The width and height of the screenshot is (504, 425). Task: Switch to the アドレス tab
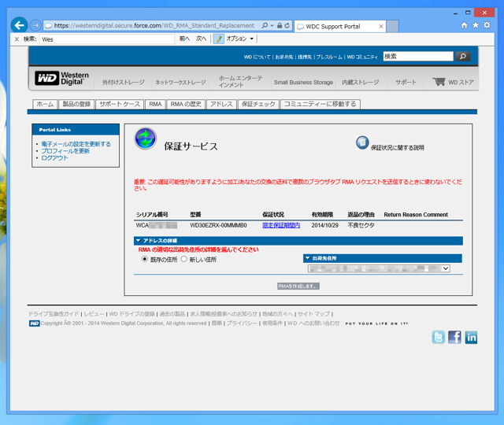pos(221,104)
